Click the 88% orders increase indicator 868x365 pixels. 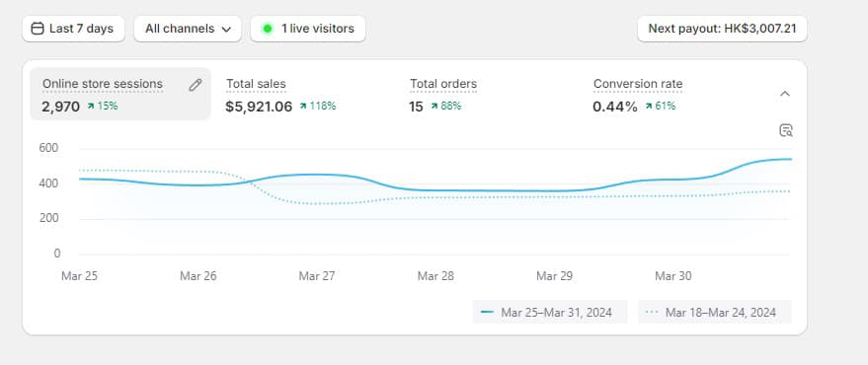click(445, 107)
